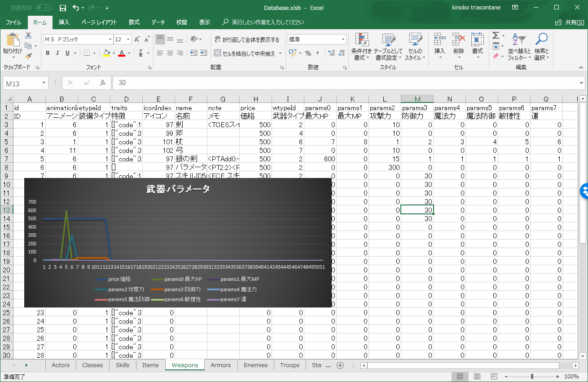The height and width of the screenshot is (382, 588).
Task: Click the formula bar showing 30
Action: click(348, 83)
